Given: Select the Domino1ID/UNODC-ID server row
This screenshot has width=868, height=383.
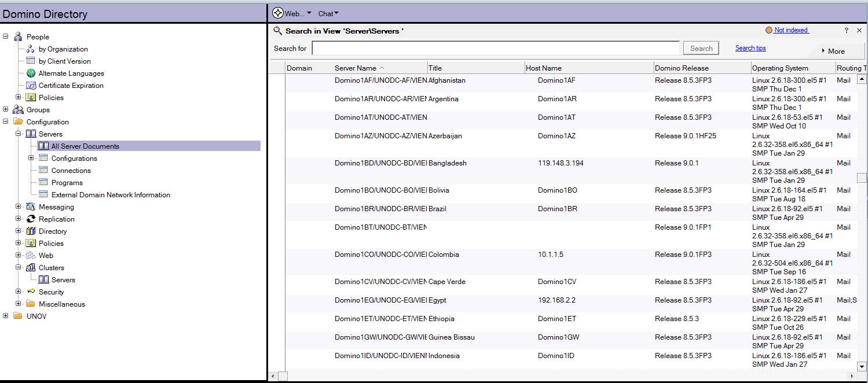Looking at the screenshot, I should tap(571, 360).
